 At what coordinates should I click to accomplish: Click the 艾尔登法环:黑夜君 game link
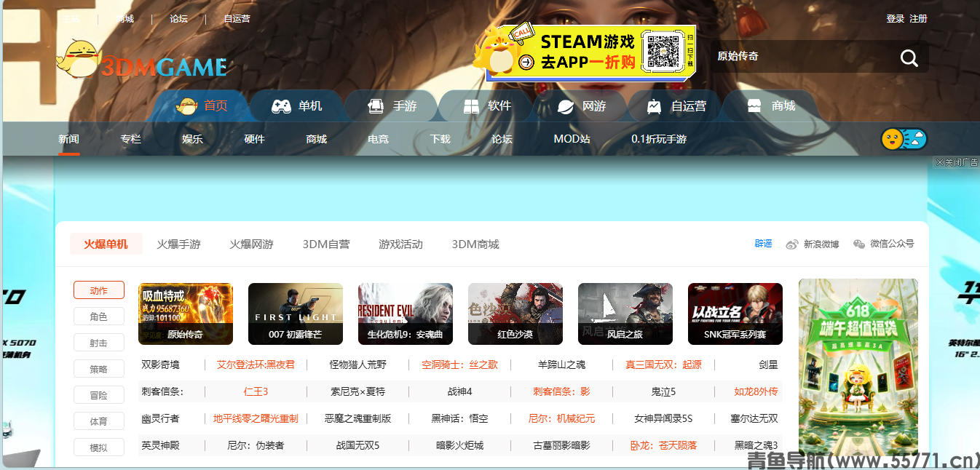(x=256, y=365)
